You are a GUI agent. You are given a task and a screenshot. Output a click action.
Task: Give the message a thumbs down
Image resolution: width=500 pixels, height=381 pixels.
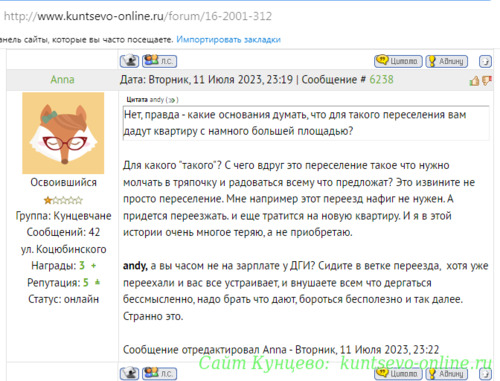click(487, 81)
